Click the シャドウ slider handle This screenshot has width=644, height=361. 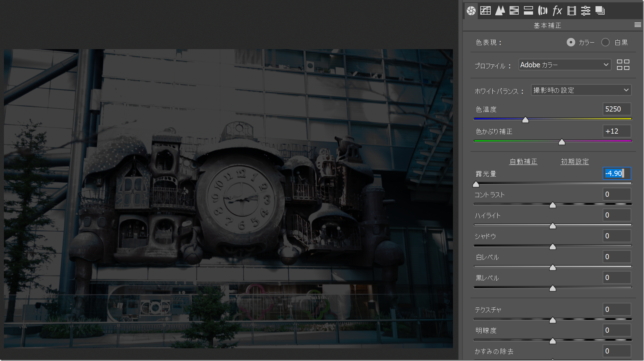553,247
